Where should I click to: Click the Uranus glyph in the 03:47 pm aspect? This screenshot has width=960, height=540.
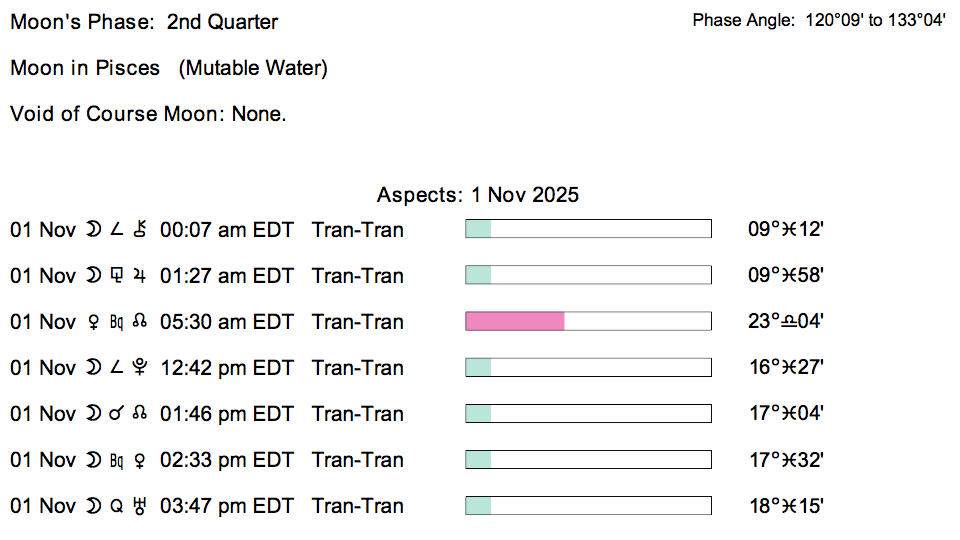pyautogui.click(x=140, y=506)
